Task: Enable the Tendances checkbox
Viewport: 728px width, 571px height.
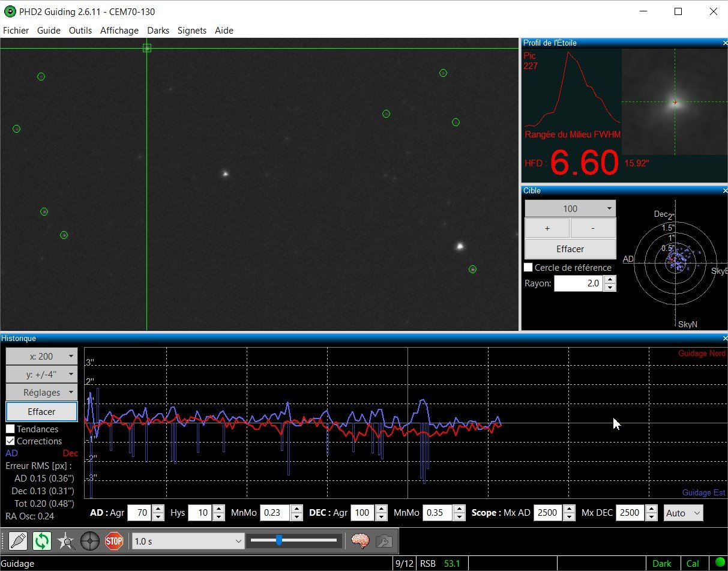Action: [10, 429]
